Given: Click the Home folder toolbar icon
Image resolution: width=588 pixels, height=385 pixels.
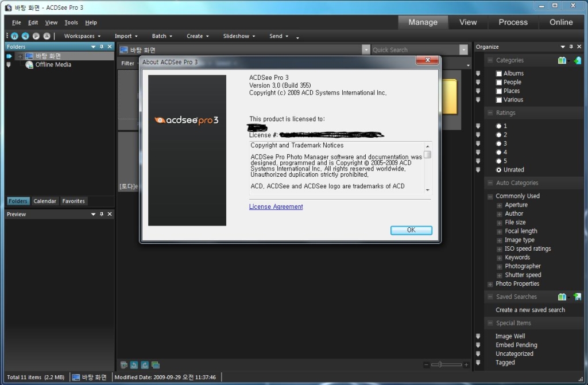Looking at the screenshot, I should (x=14, y=36).
